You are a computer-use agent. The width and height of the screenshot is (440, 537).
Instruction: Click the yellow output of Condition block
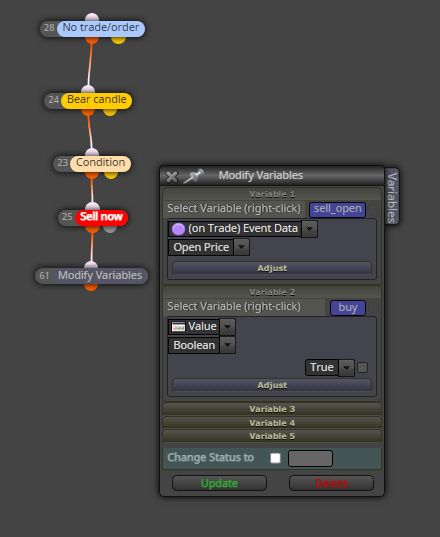point(111,175)
